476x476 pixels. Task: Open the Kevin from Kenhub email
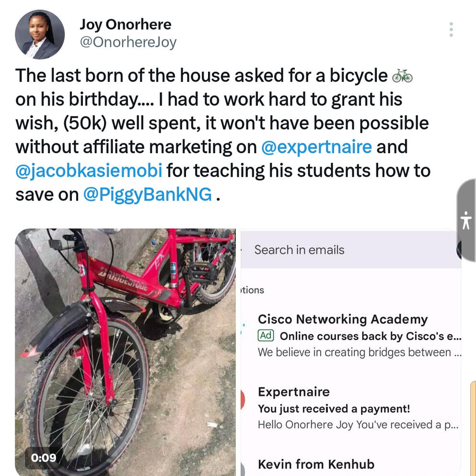point(316,464)
